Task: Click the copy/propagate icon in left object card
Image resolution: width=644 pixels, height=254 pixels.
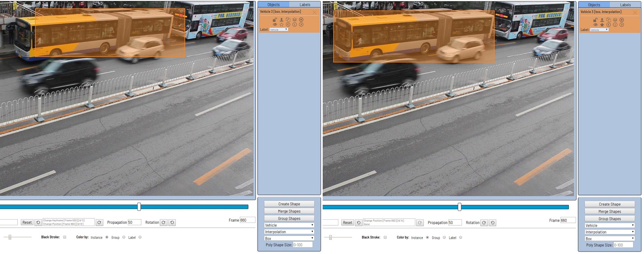Action: [288, 20]
